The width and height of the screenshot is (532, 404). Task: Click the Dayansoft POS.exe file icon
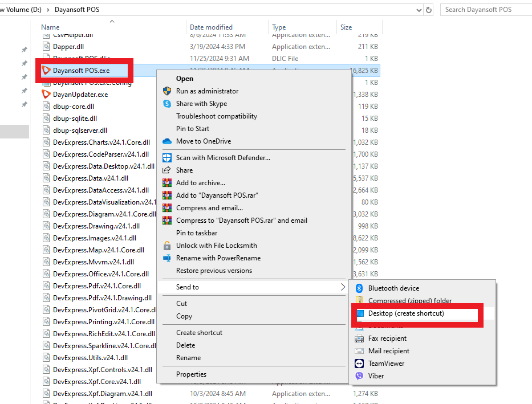(46, 71)
